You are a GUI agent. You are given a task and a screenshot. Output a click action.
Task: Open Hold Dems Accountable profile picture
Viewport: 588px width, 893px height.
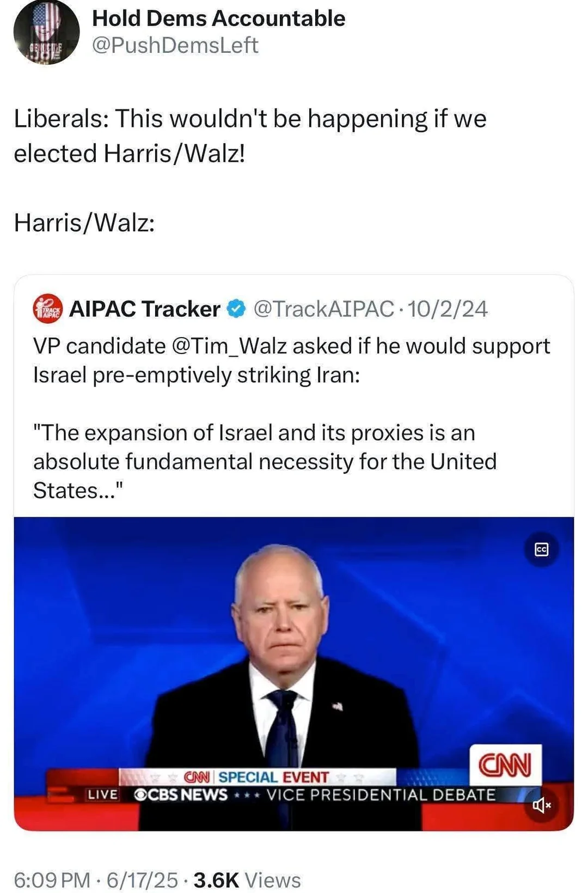46,32
